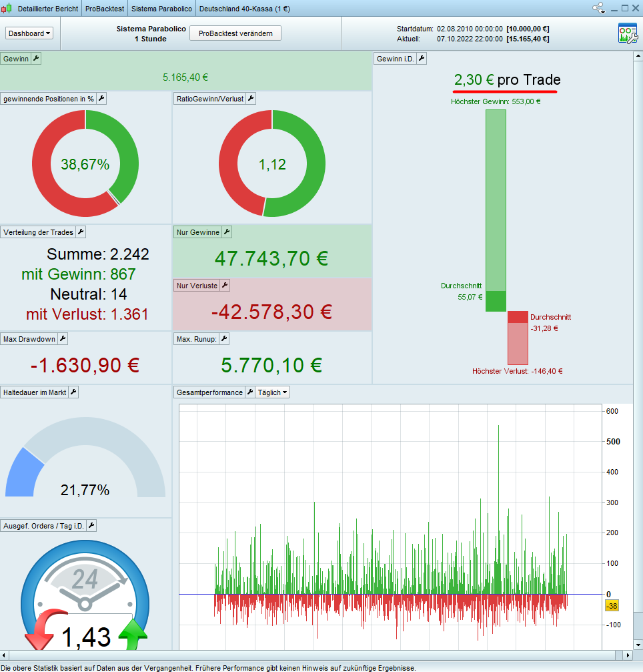The image size is (643, 672).
Task: Open wrench for Haltedauer im Markt
Action: coord(73,392)
